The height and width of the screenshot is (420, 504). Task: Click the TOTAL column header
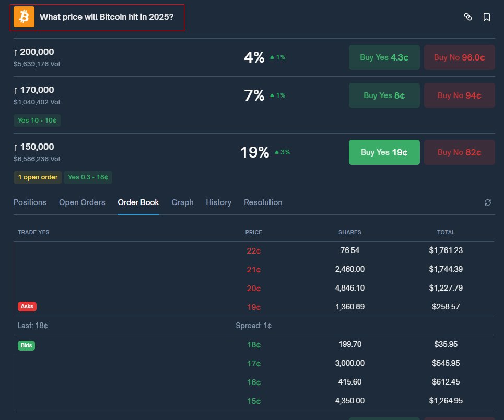coord(446,232)
